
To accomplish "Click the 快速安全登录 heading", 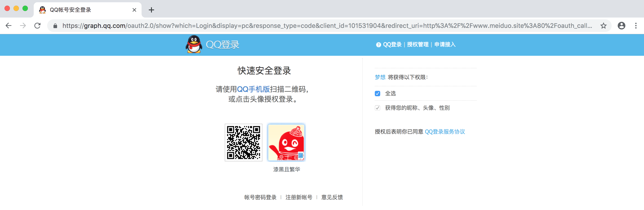I will pos(264,71).
